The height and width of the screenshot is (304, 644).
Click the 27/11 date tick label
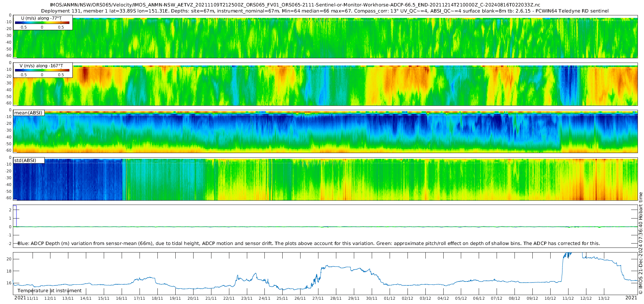[x=318, y=298]
